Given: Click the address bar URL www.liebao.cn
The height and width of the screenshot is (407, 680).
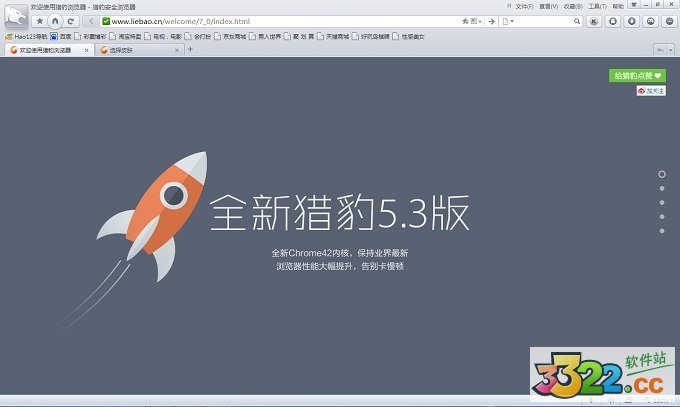Looking at the screenshot, I should (x=180, y=21).
